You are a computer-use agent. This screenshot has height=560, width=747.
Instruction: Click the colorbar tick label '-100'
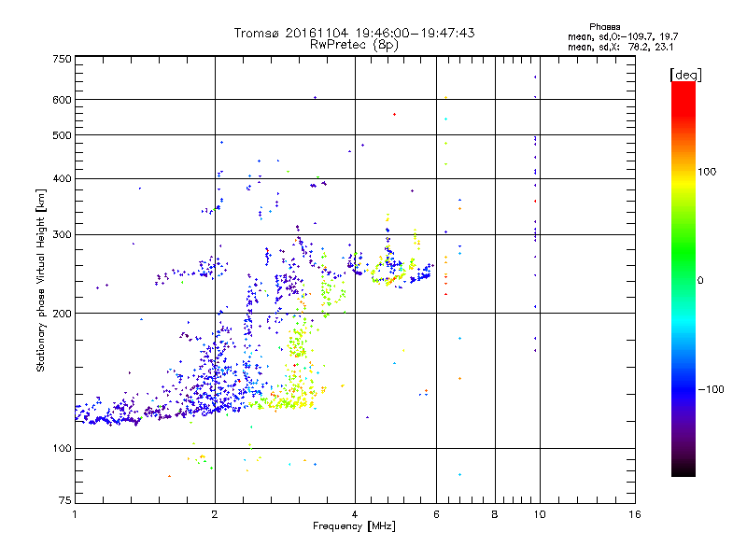click(712, 389)
